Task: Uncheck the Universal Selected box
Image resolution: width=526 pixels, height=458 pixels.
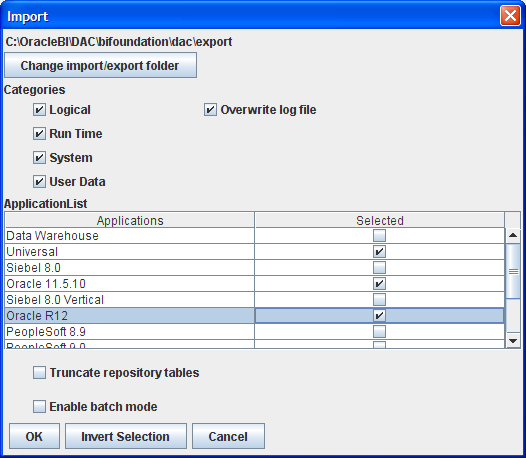Action: point(379,252)
